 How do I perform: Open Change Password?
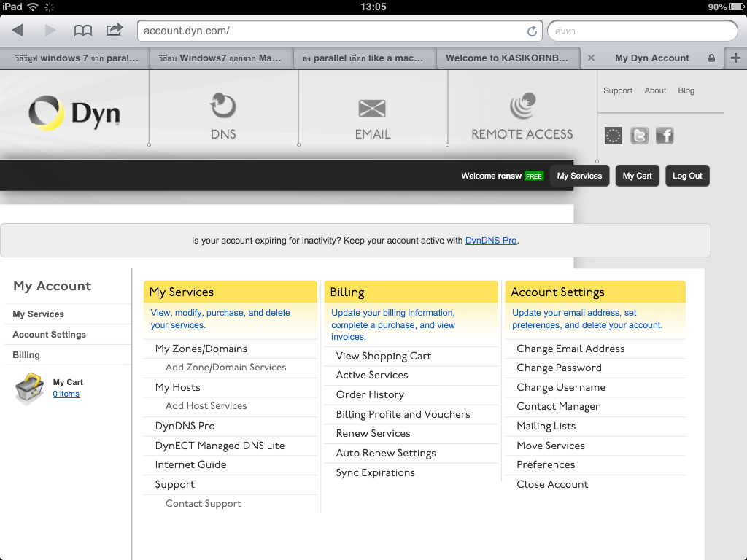coord(560,367)
